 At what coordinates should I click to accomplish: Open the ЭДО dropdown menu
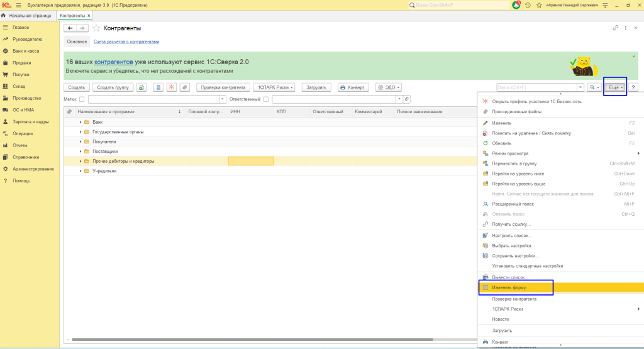pyautogui.click(x=388, y=87)
